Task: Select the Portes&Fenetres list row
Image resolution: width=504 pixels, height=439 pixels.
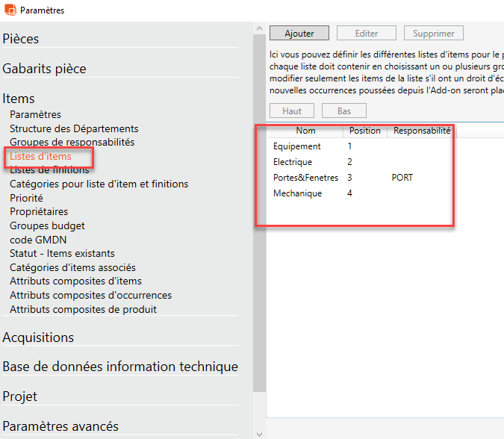Action: (305, 178)
